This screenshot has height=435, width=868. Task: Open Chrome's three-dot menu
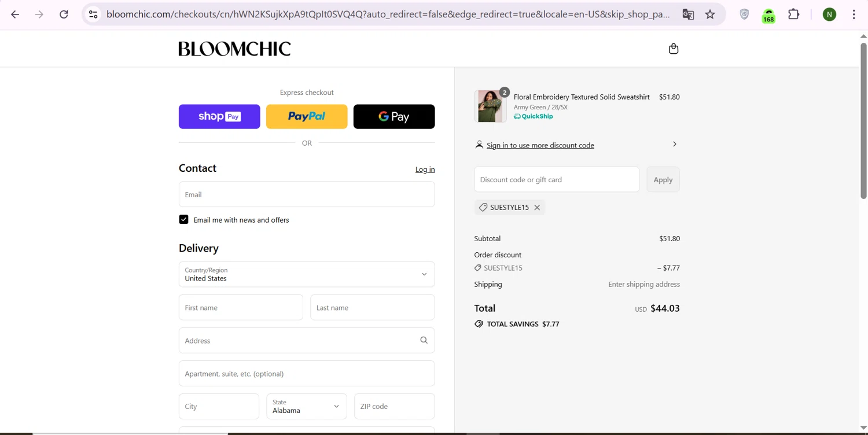tap(854, 14)
